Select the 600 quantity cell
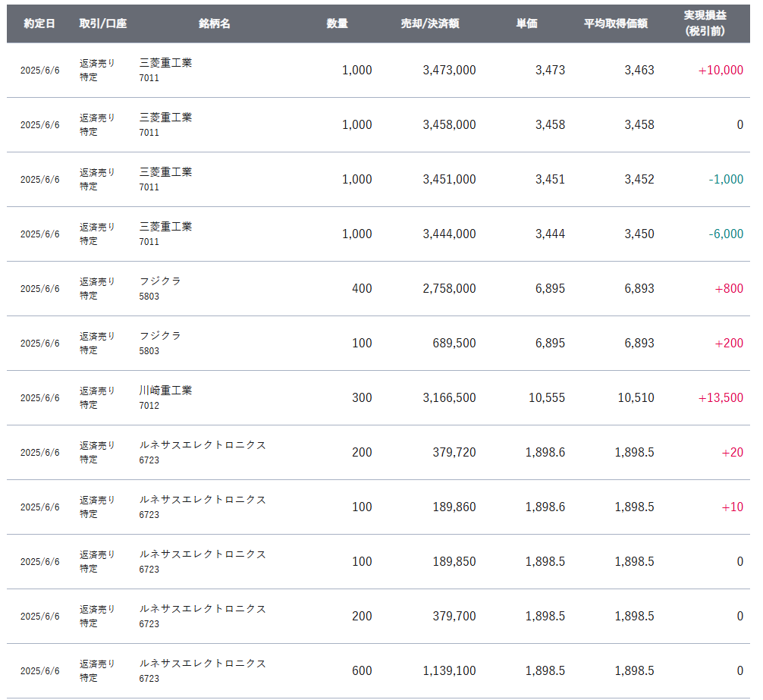Image resolution: width=763 pixels, height=700 pixels. pyautogui.click(x=362, y=670)
